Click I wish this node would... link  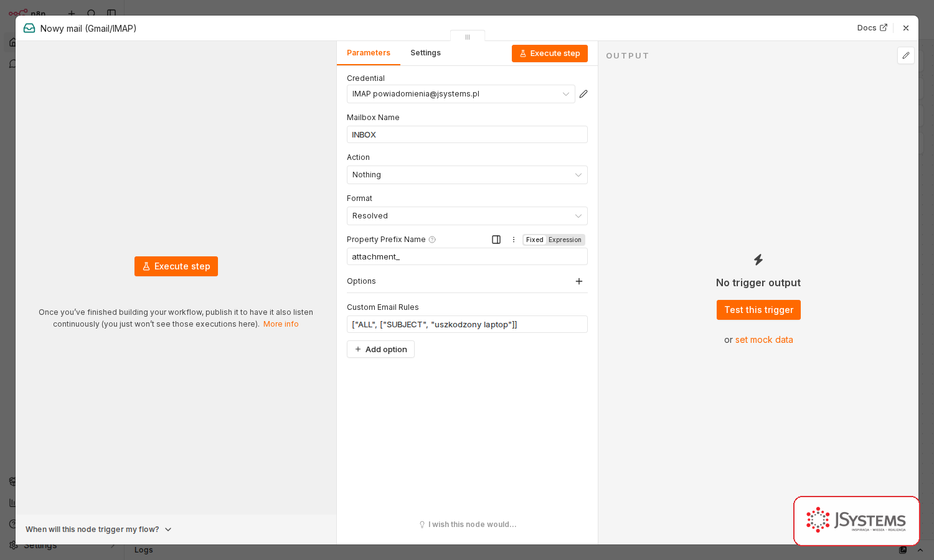468,525
